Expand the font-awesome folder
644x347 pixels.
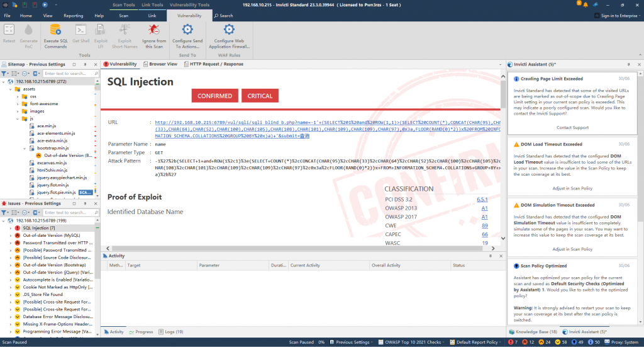18,104
